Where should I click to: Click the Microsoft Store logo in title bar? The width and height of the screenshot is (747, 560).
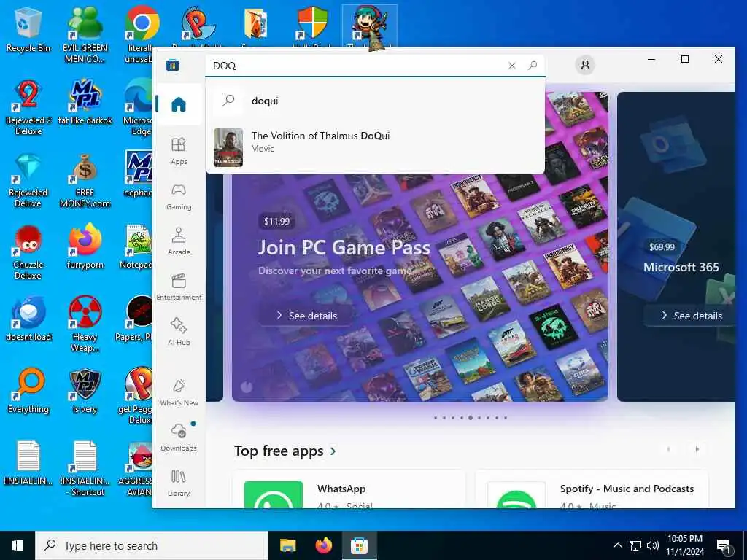click(172, 65)
